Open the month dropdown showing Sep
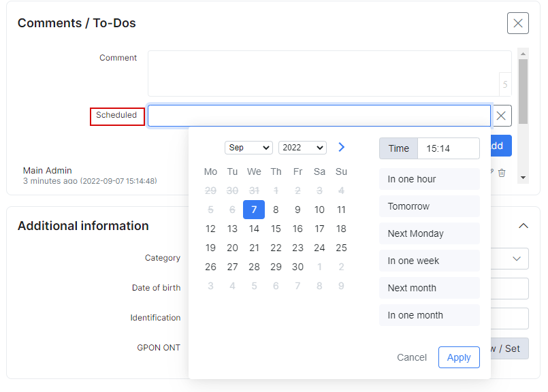 pyautogui.click(x=248, y=148)
